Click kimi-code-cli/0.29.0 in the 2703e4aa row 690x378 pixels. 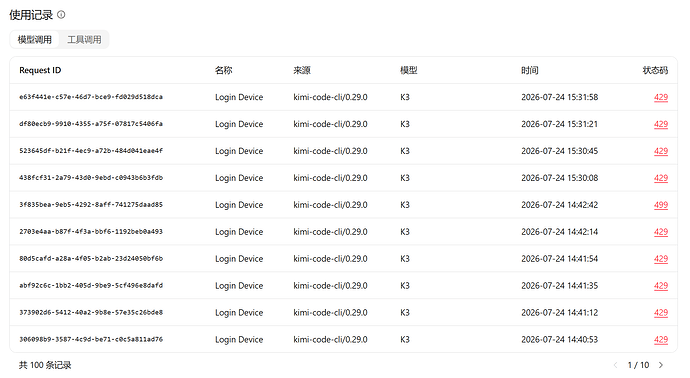pos(330,232)
